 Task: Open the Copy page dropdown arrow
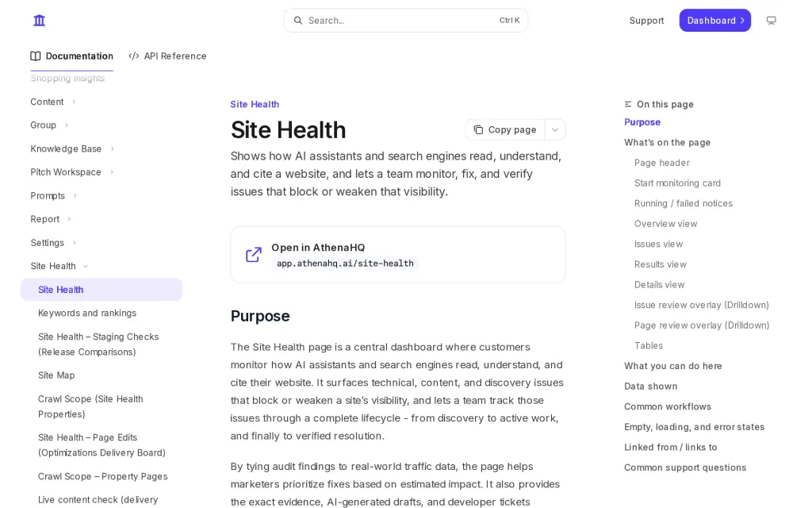[x=554, y=129]
